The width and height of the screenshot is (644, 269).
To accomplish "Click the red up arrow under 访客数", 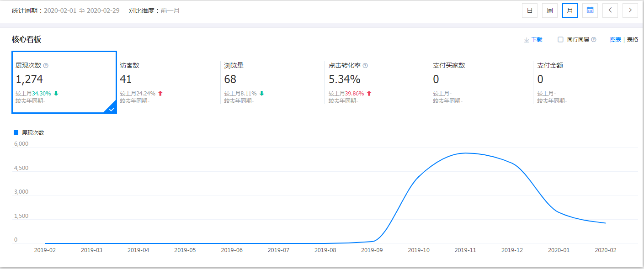I will point(160,94).
